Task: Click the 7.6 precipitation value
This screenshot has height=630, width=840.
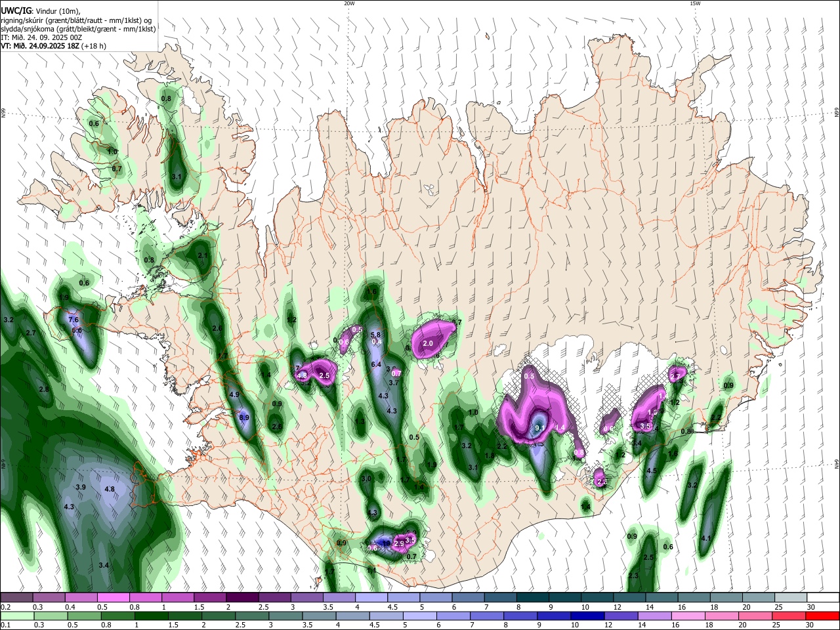Action: (x=73, y=320)
